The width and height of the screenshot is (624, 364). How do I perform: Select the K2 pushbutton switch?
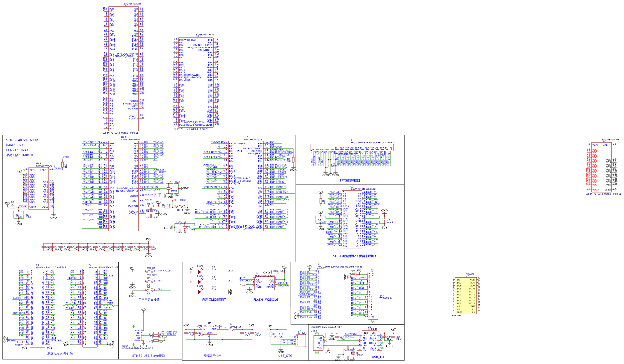pyautogui.click(x=150, y=290)
